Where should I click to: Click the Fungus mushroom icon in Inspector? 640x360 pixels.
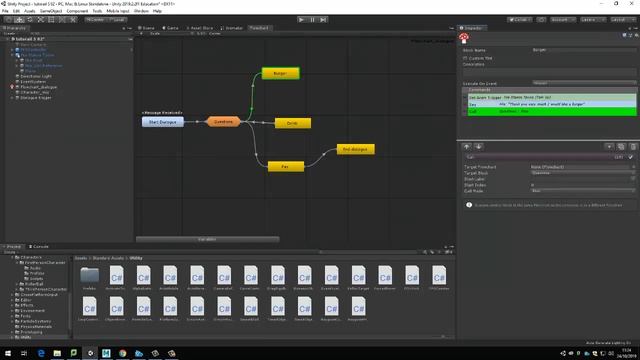click(x=464, y=38)
